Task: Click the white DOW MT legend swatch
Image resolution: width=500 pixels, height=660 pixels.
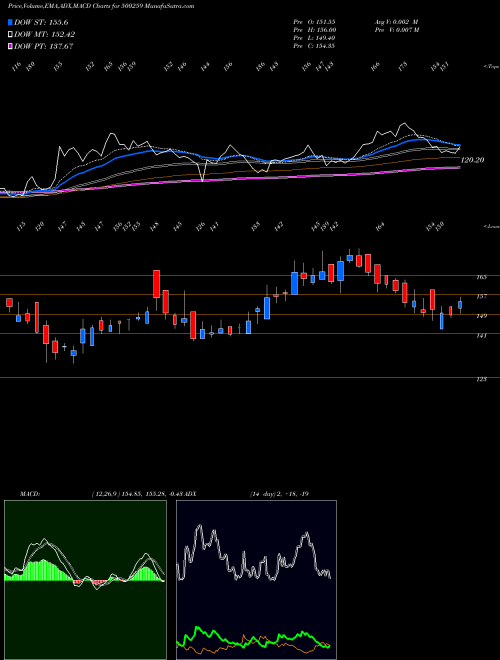Action: (10, 35)
